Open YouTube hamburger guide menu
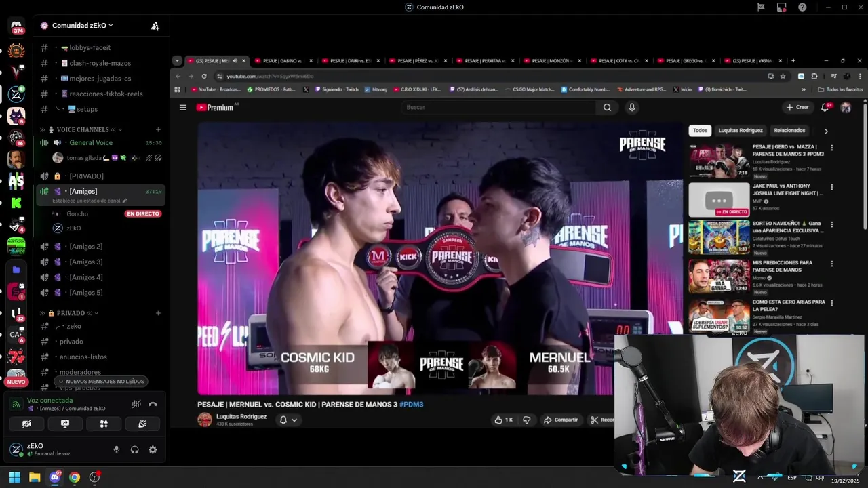 coord(182,107)
